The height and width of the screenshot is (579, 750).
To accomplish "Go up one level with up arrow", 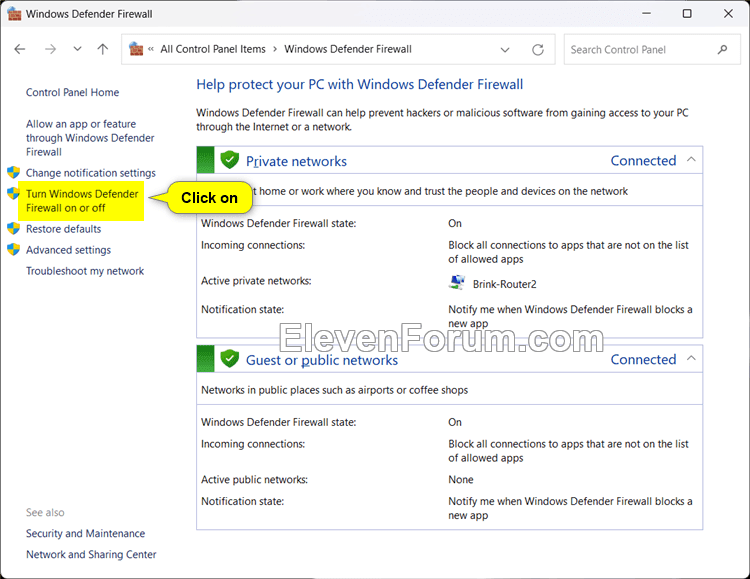I will click(102, 49).
